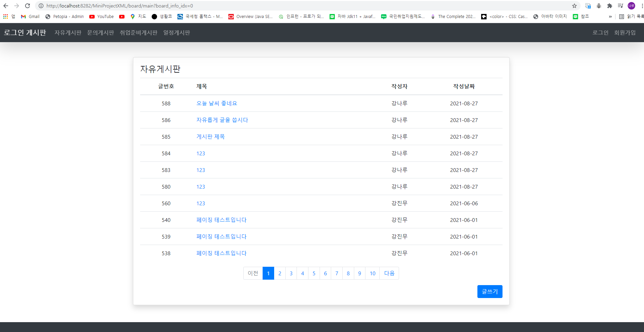Go to page 5 of the board
Viewport: 644px width, 332px height.
(314, 273)
